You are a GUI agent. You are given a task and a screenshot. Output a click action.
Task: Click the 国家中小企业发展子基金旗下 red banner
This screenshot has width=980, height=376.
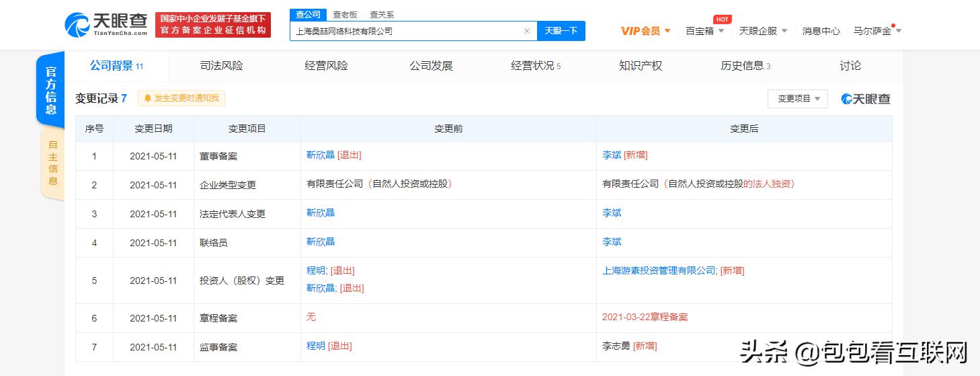click(212, 25)
